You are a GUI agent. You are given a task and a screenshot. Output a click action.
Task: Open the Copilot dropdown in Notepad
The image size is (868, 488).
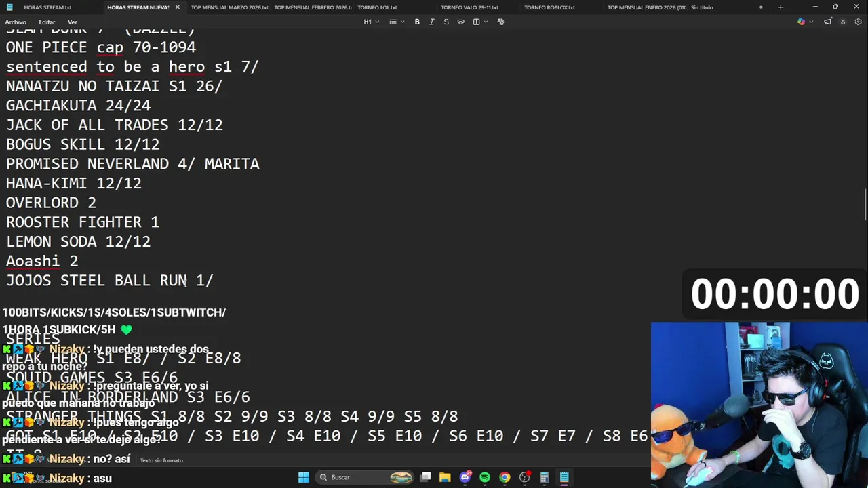pos(804,22)
